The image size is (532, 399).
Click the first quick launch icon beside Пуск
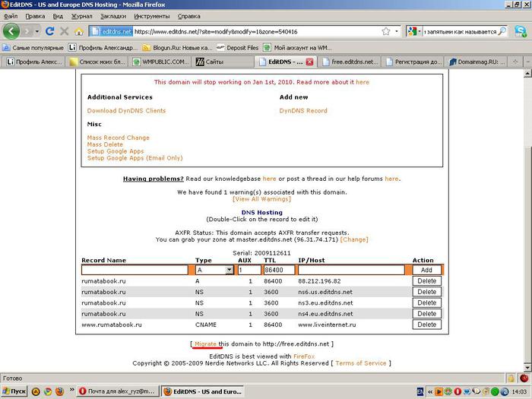(x=36, y=391)
